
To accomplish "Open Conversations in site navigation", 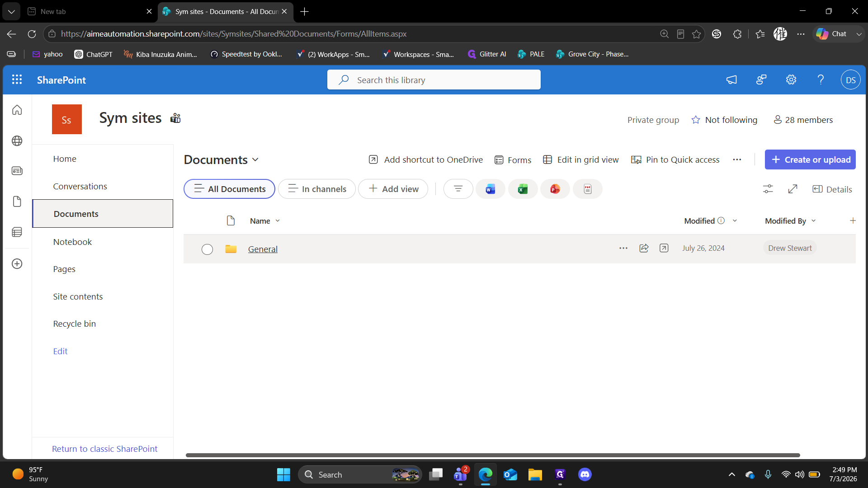I will [x=80, y=186].
